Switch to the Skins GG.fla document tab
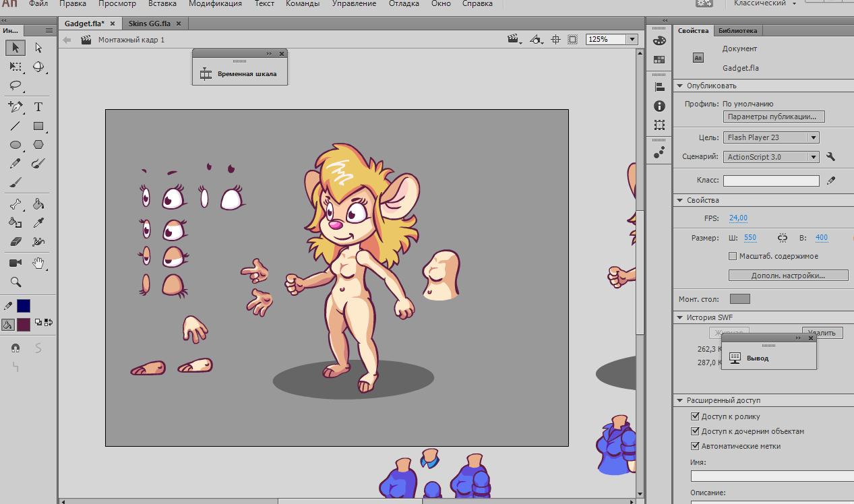The image size is (854, 504). click(x=150, y=23)
